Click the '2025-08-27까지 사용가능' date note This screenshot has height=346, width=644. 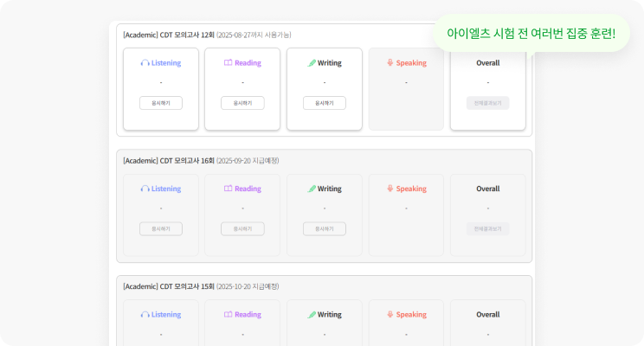click(254, 35)
